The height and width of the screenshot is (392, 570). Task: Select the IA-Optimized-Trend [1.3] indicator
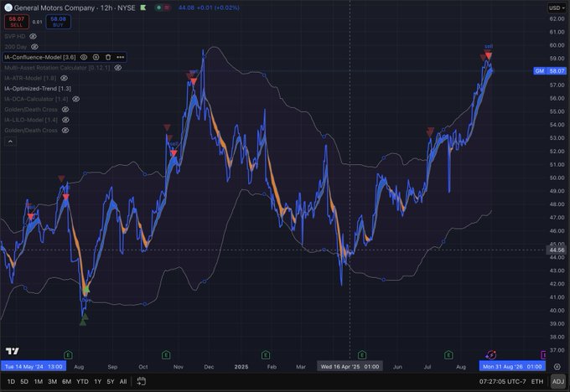point(38,89)
